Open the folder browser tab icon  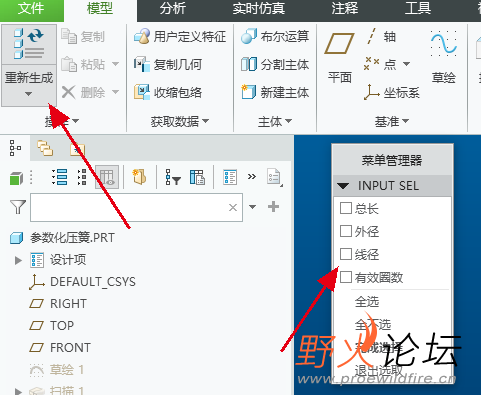click(45, 148)
